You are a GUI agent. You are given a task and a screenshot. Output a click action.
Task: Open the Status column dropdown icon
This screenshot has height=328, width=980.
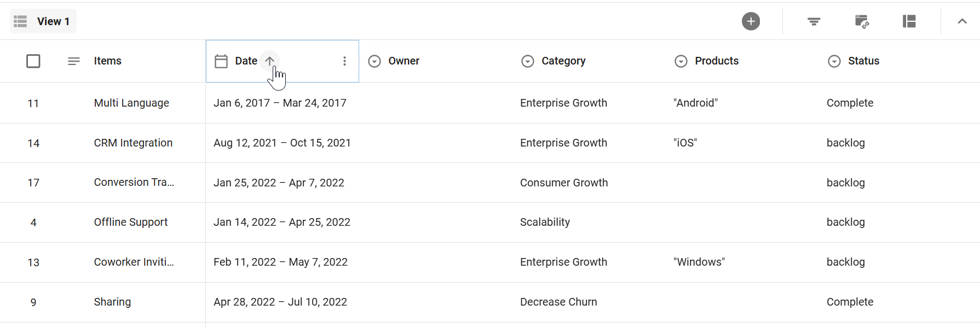pos(834,61)
